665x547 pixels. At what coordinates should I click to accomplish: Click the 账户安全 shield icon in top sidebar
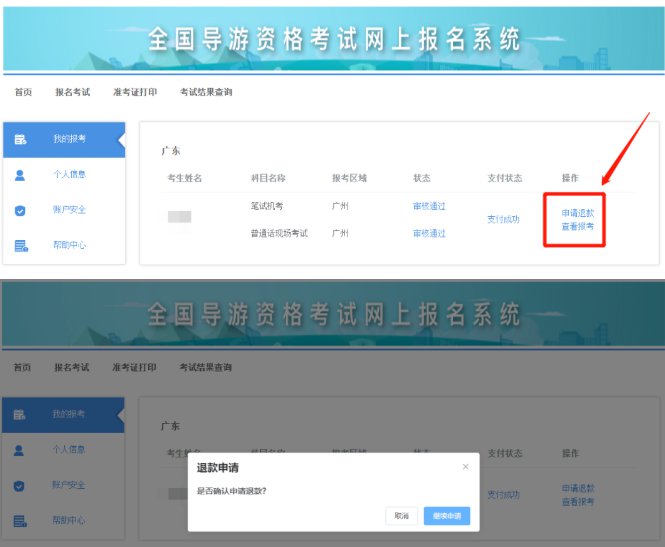[21, 211]
